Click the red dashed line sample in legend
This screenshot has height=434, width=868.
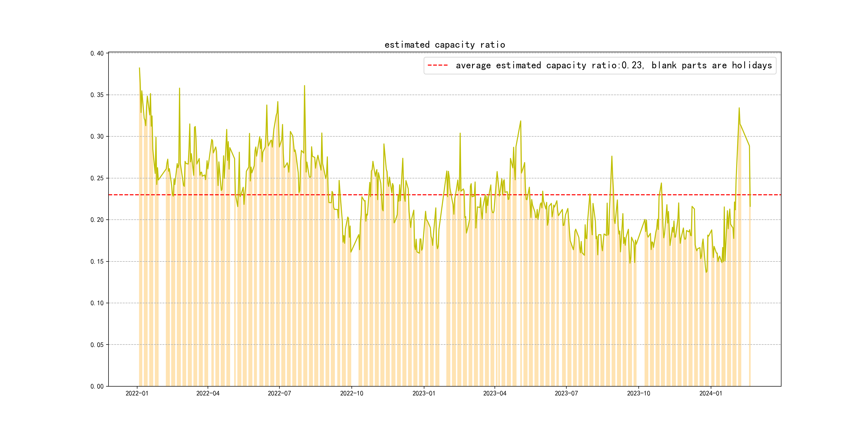pos(437,65)
